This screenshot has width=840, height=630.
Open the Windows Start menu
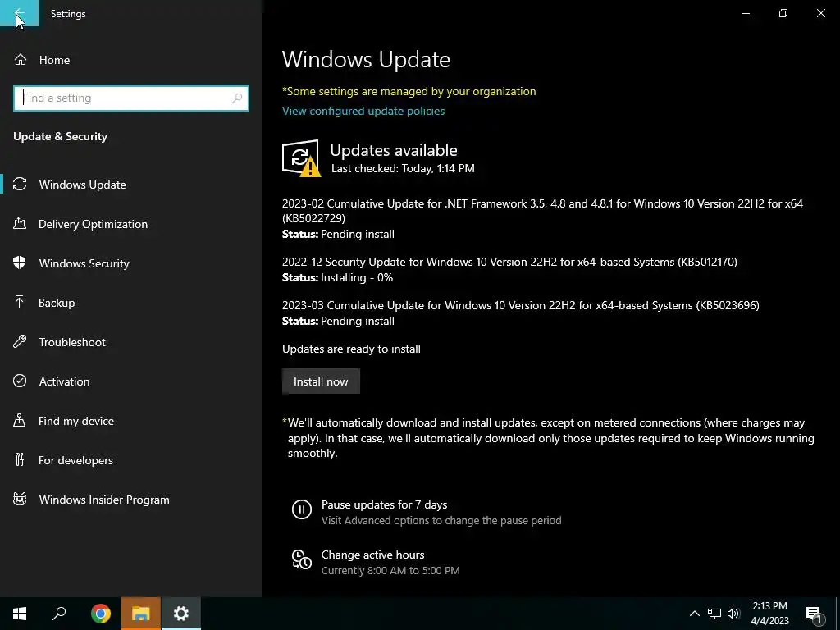[20, 614]
